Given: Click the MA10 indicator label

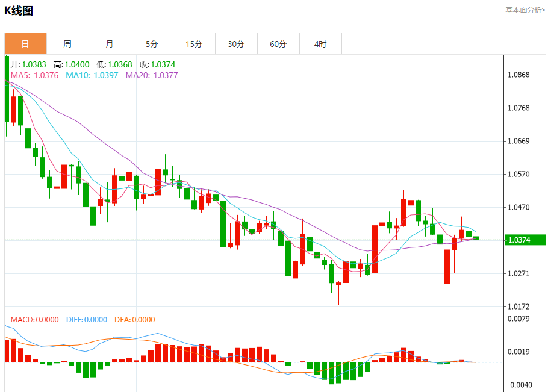Looking at the screenshot, I should [x=92, y=75].
